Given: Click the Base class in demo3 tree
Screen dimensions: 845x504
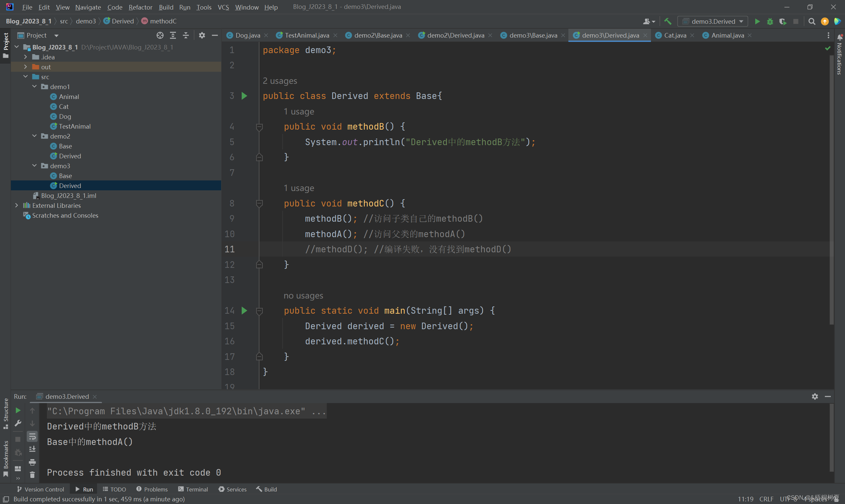Looking at the screenshot, I should click(64, 175).
